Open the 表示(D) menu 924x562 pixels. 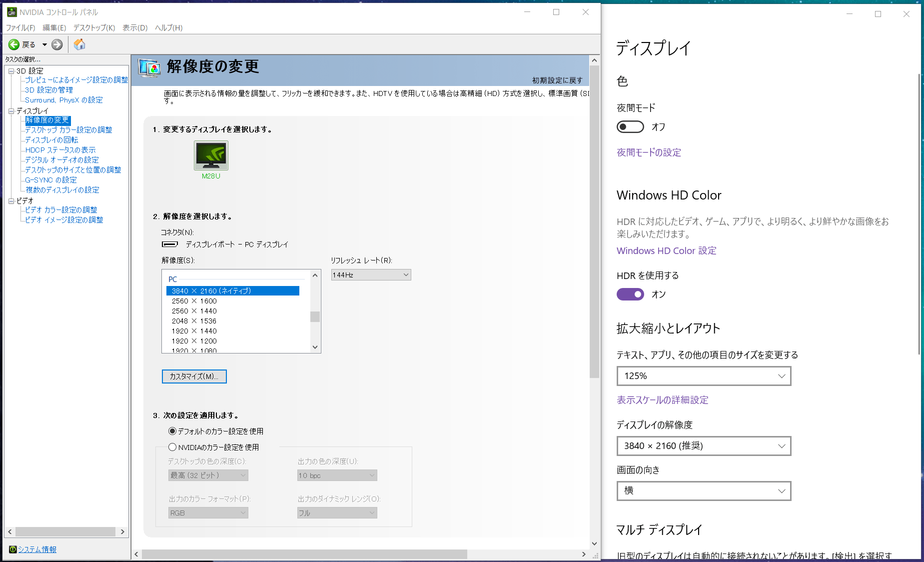point(135,28)
